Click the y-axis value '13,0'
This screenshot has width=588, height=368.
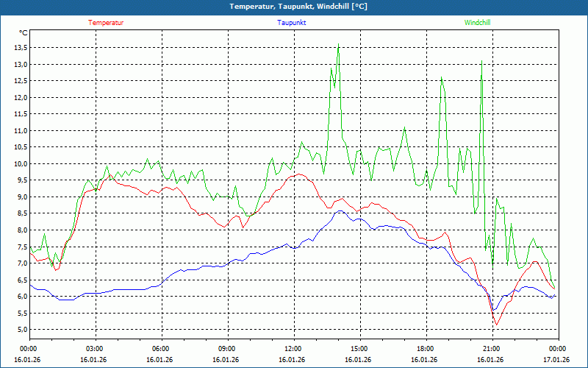[21, 64]
